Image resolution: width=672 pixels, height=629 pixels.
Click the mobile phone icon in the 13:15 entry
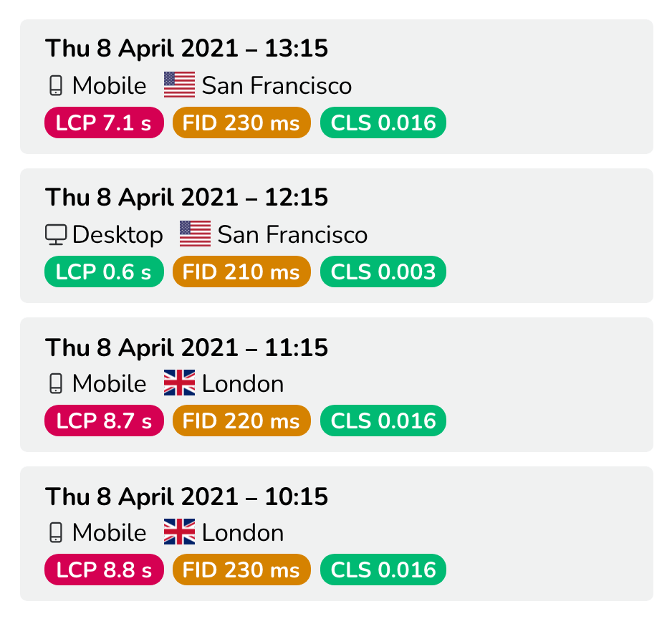tap(56, 85)
